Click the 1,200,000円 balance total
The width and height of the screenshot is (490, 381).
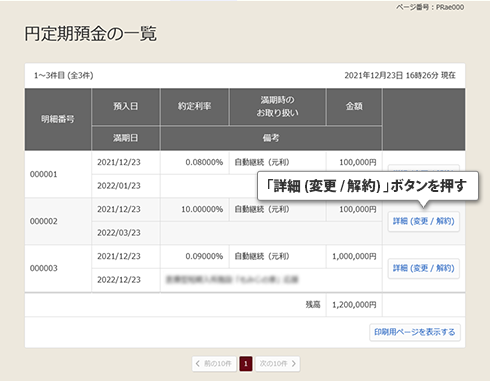pos(354,305)
